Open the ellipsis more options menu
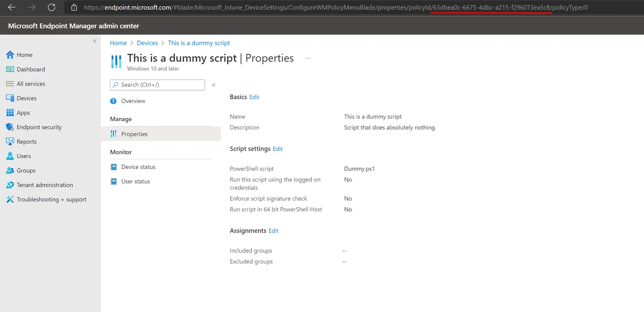The height and width of the screenshot is (312, 644). click(x=308, y=58)
